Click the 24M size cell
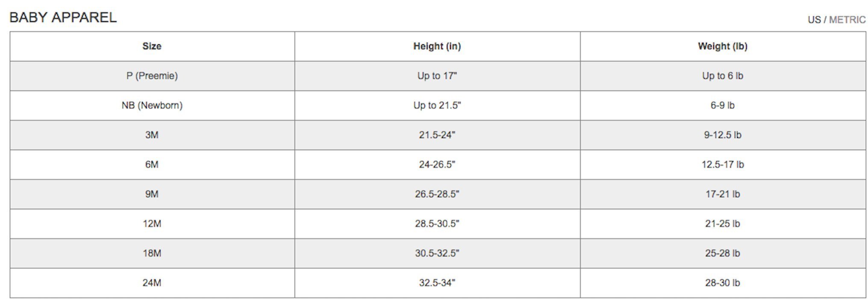The image size is (868, 299). coord(152,282)
